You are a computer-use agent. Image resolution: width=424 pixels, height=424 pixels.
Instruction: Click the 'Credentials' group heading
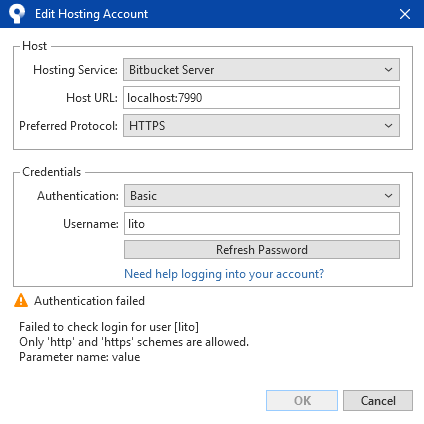click(x=51, y=172)
